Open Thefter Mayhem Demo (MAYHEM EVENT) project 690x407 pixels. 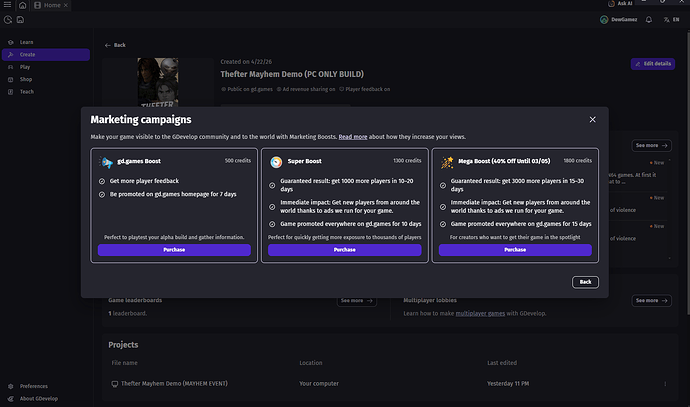pos(174,384)
